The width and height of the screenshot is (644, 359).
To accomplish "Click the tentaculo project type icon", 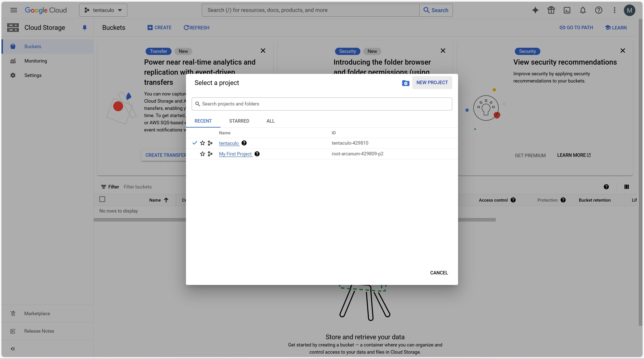I will coord(210,143).
